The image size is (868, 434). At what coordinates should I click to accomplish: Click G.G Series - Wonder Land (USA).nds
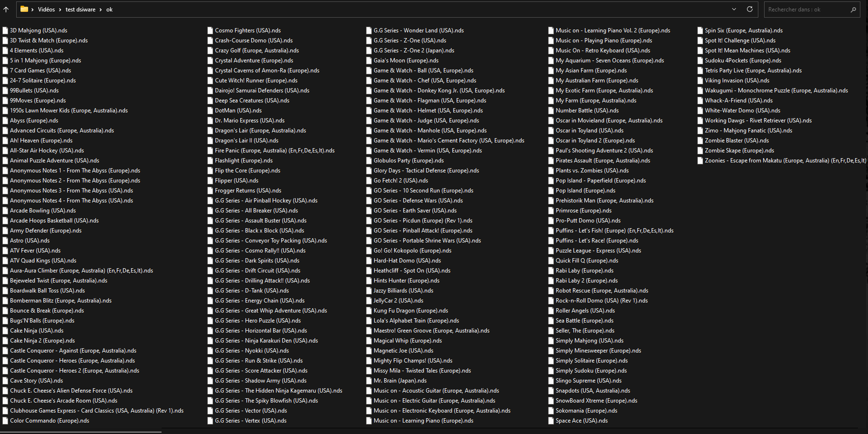[419, 30]
